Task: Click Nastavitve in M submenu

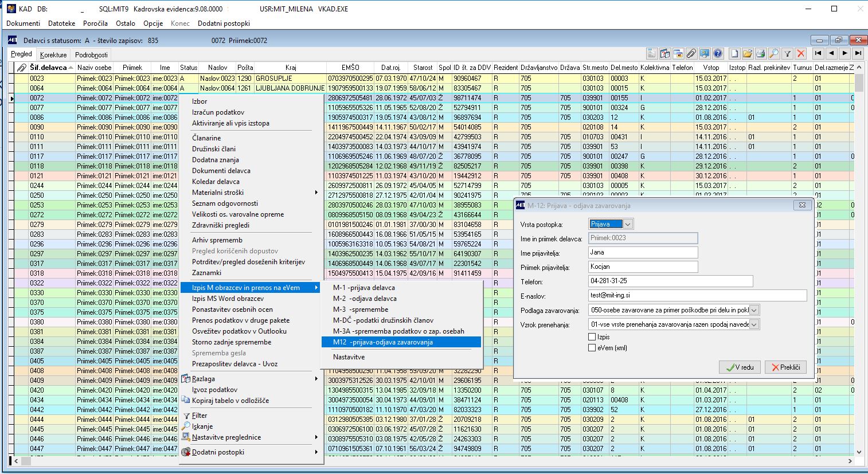Action: pyautogui.click(x=401, y=357)
